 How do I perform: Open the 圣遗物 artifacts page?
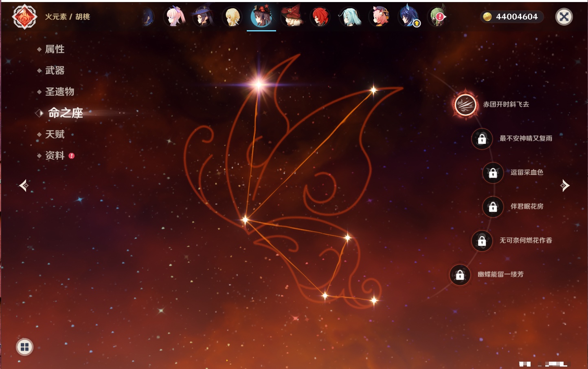click(x=59, y=92)
